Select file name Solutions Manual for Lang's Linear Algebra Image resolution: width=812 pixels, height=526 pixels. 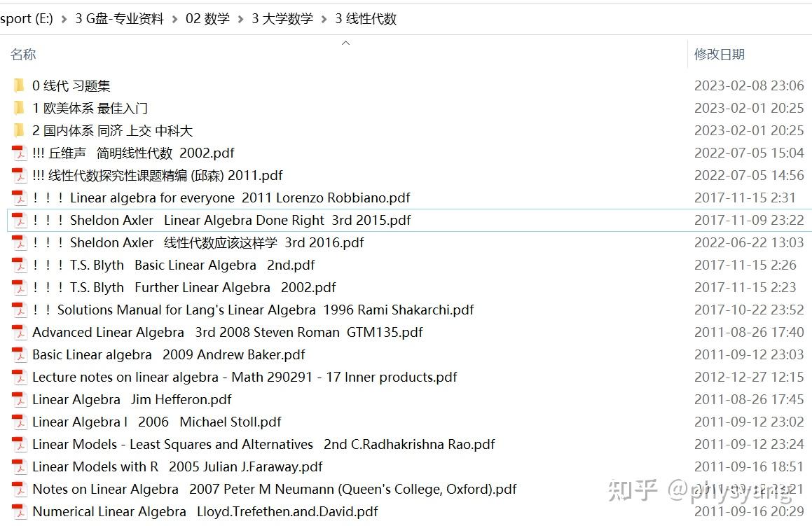253,310
